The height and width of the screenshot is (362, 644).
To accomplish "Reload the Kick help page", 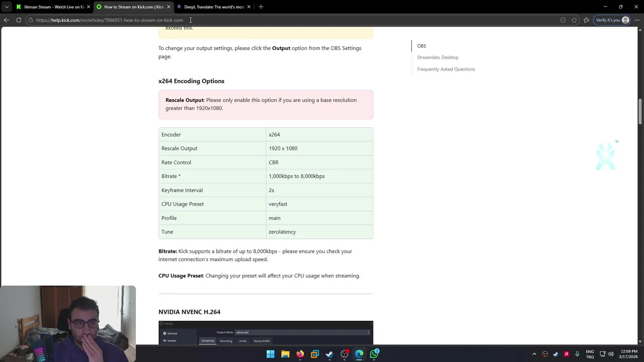I will (x=19, y=20).
